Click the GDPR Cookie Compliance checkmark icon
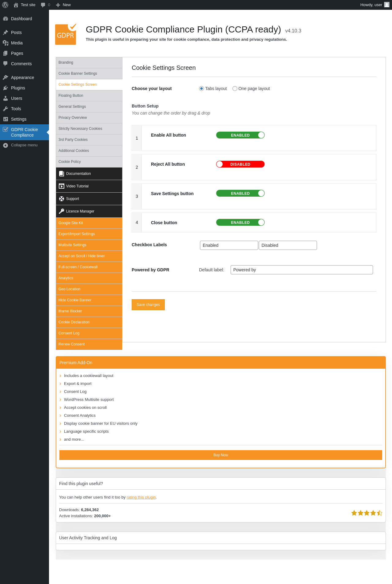Image resolution: width=392 pixels, height=584 pixels. pos(6,129)
